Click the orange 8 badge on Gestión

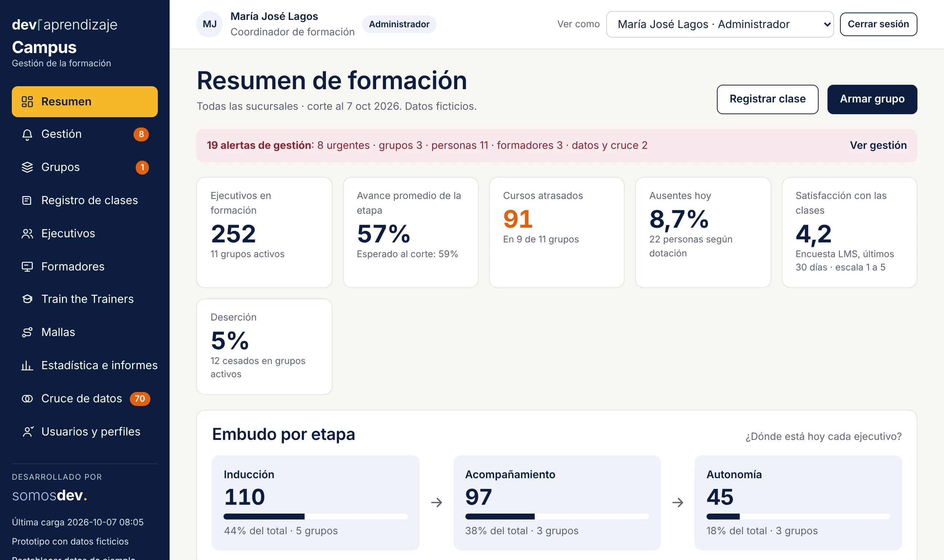[141, 134]
